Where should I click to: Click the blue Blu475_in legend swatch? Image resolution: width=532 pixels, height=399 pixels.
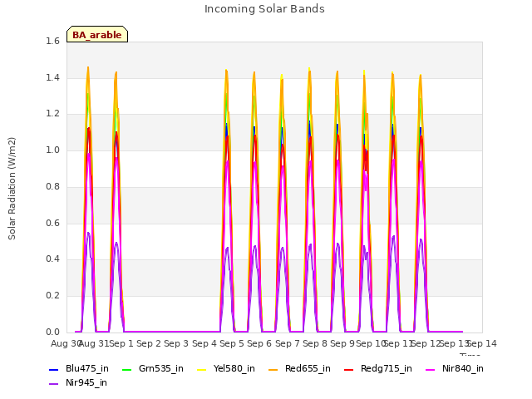(53, 369)
